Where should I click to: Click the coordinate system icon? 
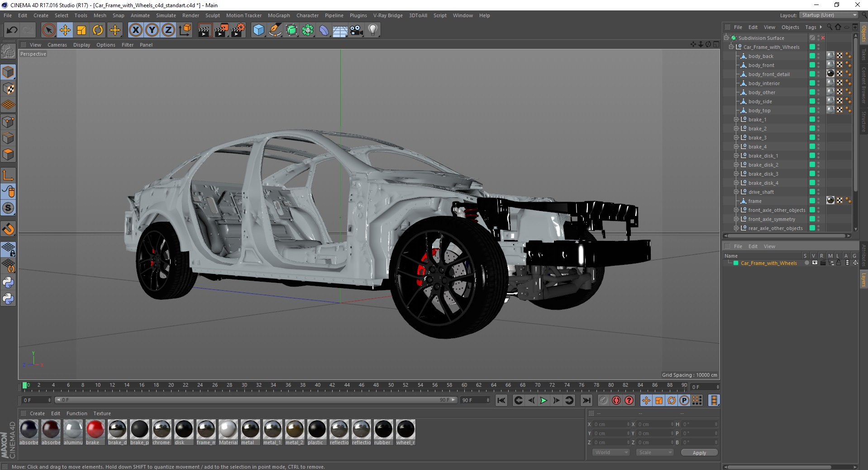click(x=185, y=30)
